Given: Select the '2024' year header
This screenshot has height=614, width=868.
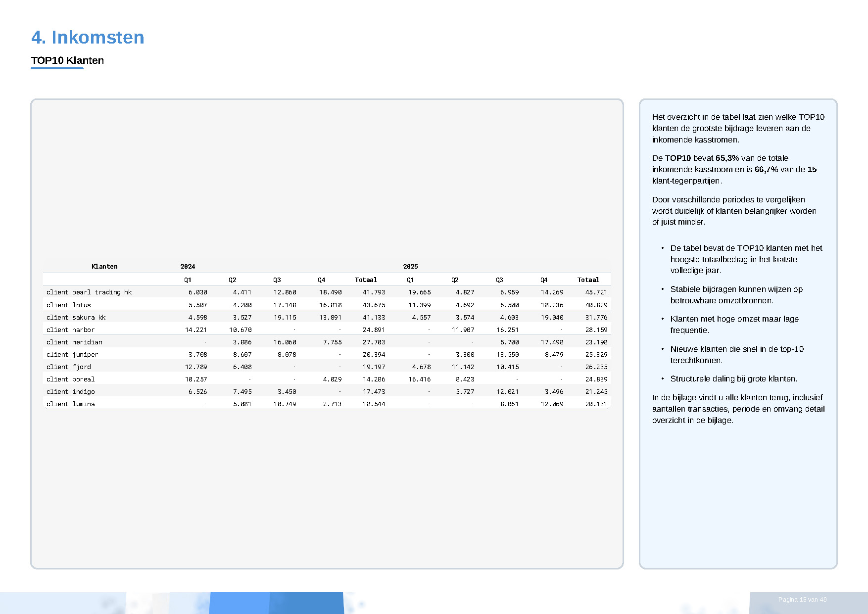Looking at the screenshot, I should (x=188, y=266).
